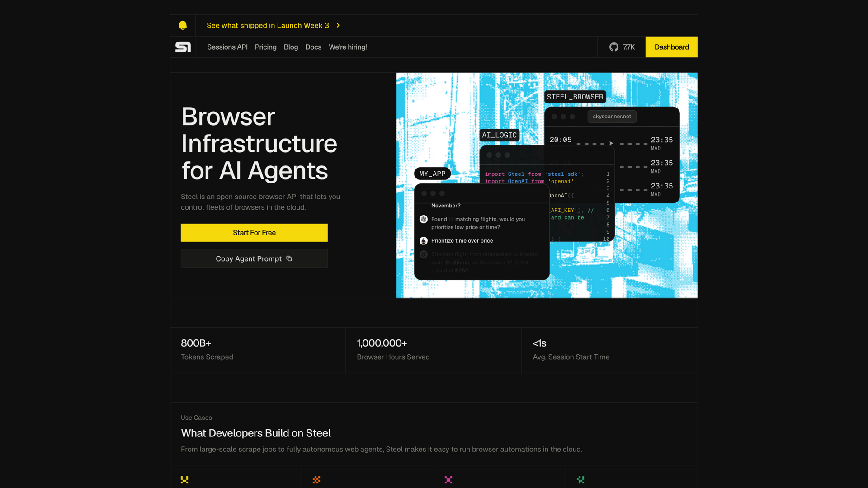Click the copy icon next to Copy Agent Prompt

coord(289,258)
